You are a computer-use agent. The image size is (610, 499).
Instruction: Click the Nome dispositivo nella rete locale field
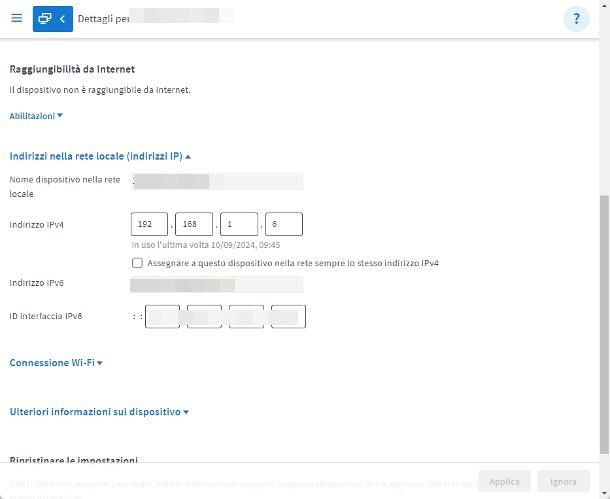(217, 181)
